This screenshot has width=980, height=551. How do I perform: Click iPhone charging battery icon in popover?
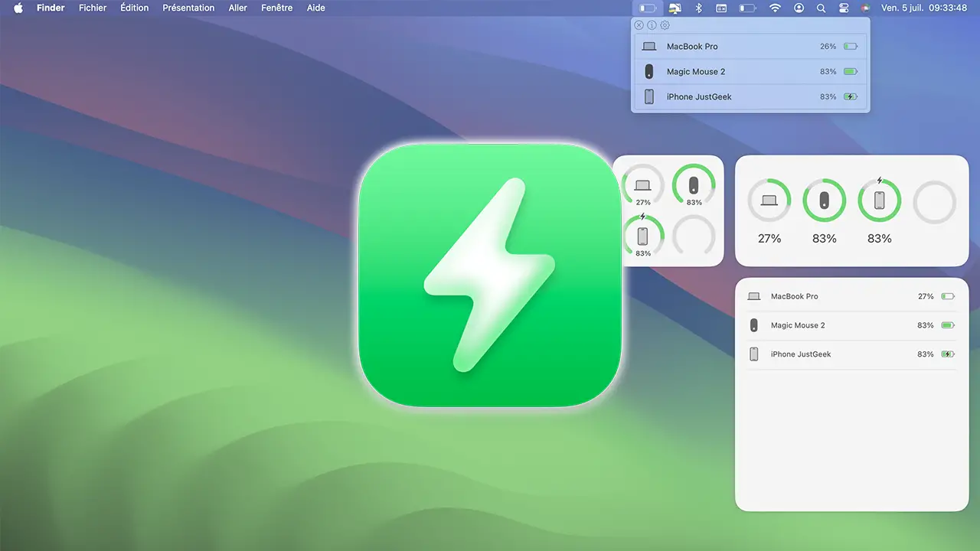click(851, 96)
